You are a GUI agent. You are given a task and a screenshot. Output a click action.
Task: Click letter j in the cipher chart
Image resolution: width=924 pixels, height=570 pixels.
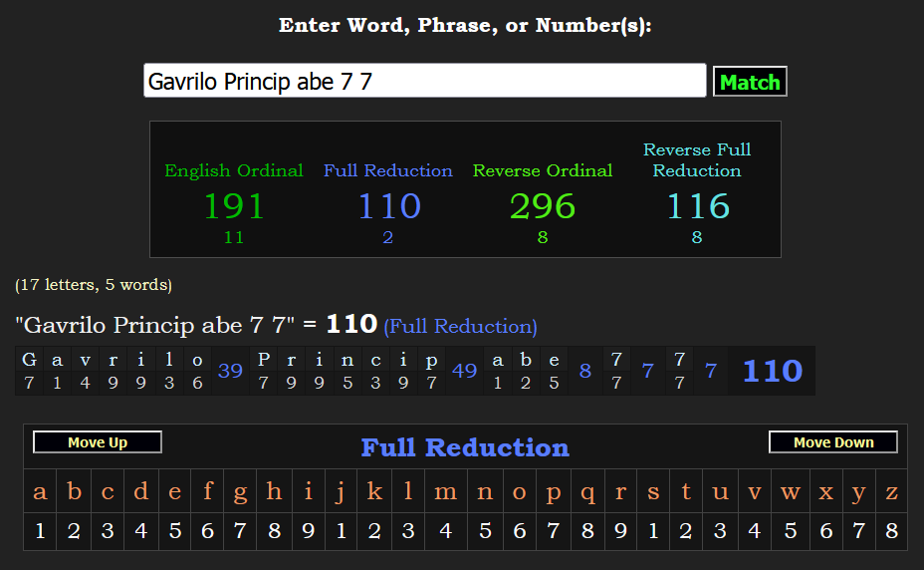coord(340,492)
